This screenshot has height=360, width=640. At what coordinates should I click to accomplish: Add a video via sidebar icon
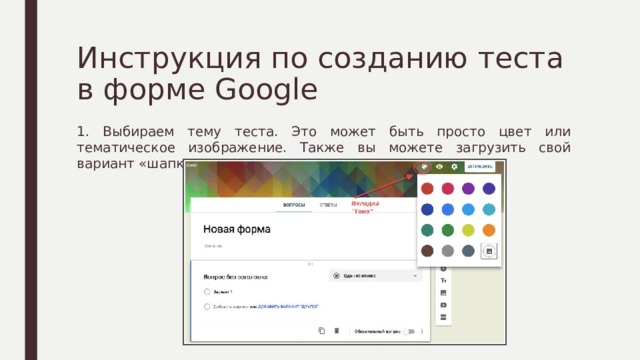click(x=444, y=305)
